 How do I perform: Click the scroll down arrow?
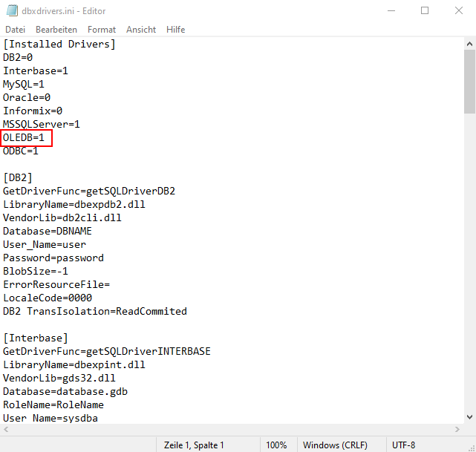(x=469, y=417)
